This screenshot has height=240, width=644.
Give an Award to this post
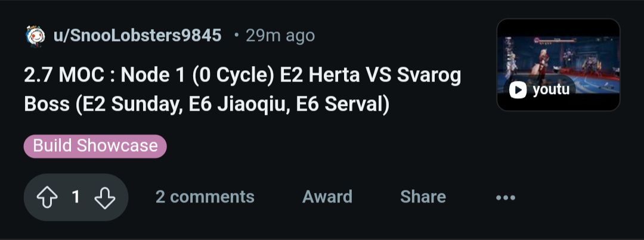[x=327, y=197]
